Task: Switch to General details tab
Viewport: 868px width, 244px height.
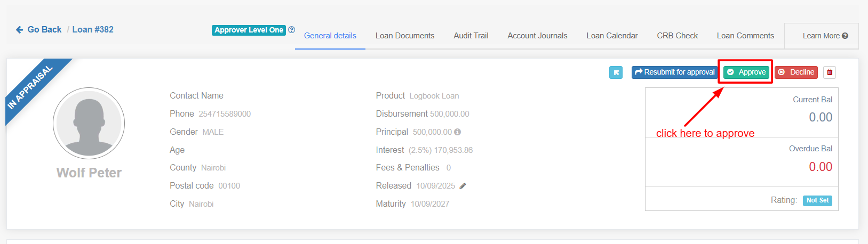Action: pos(330,36)
